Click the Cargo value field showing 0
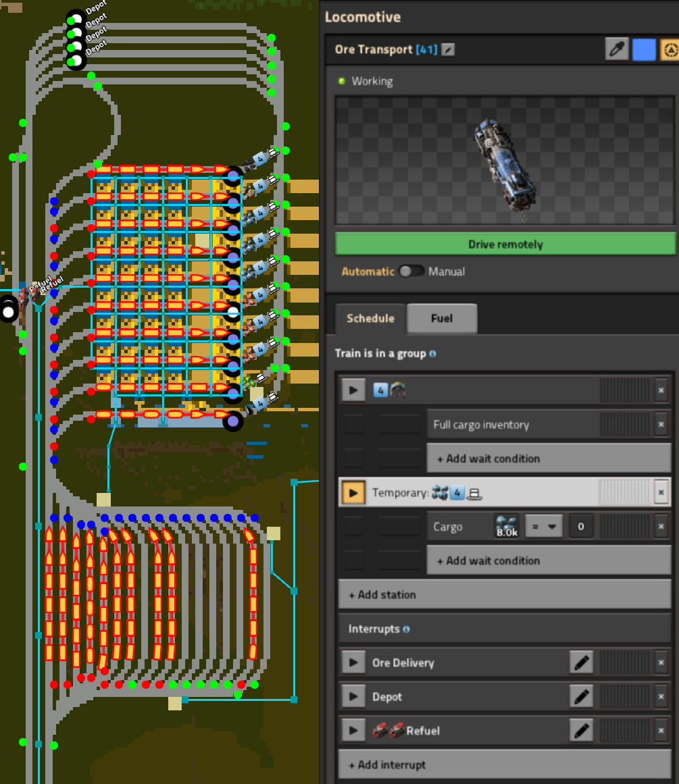 pos(581,527)
